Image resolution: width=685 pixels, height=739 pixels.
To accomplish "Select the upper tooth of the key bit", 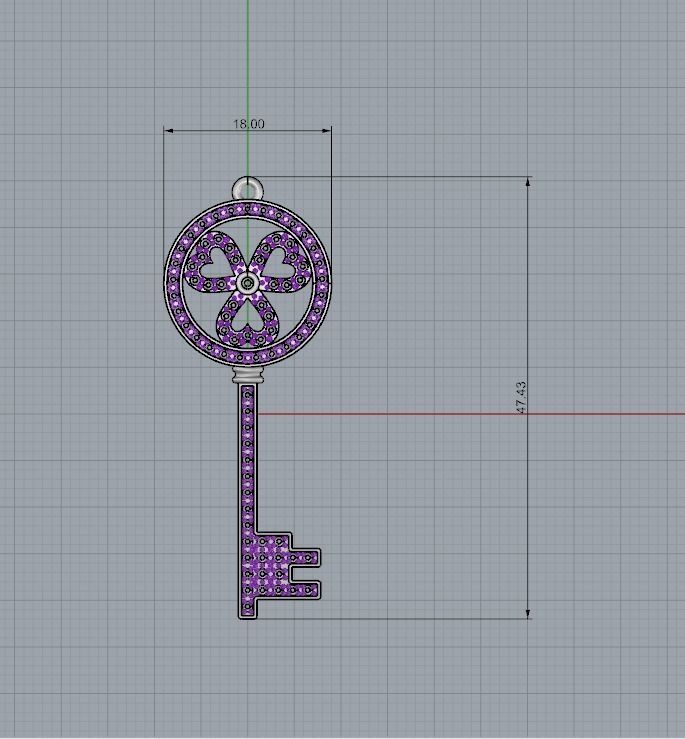I will pyautogui.click(x=305, y=557).
